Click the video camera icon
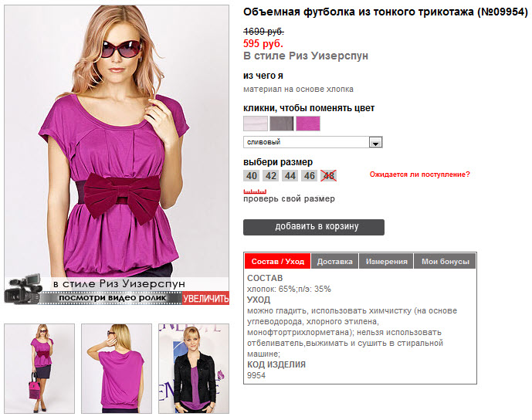 tap(23, 289)
